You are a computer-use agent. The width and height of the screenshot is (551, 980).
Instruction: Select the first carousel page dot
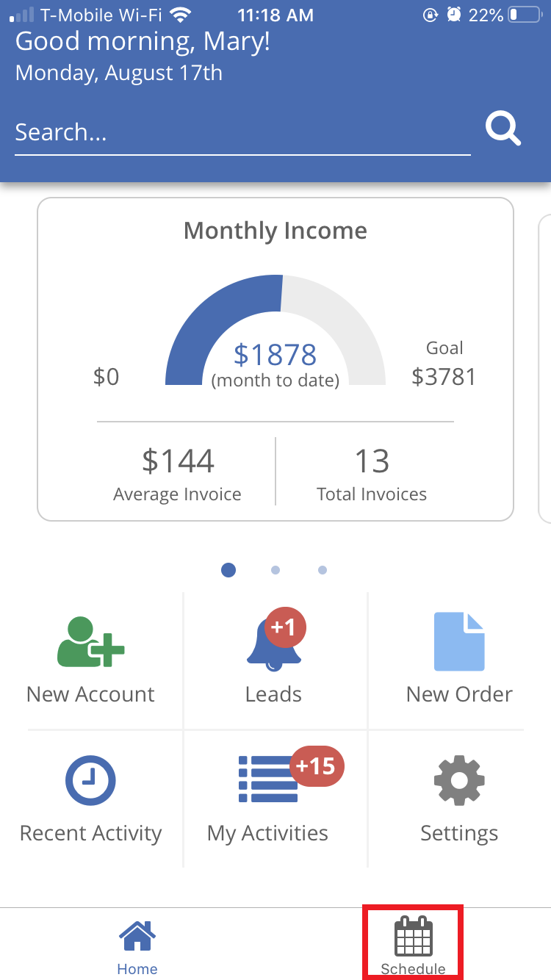pos(228,570)
